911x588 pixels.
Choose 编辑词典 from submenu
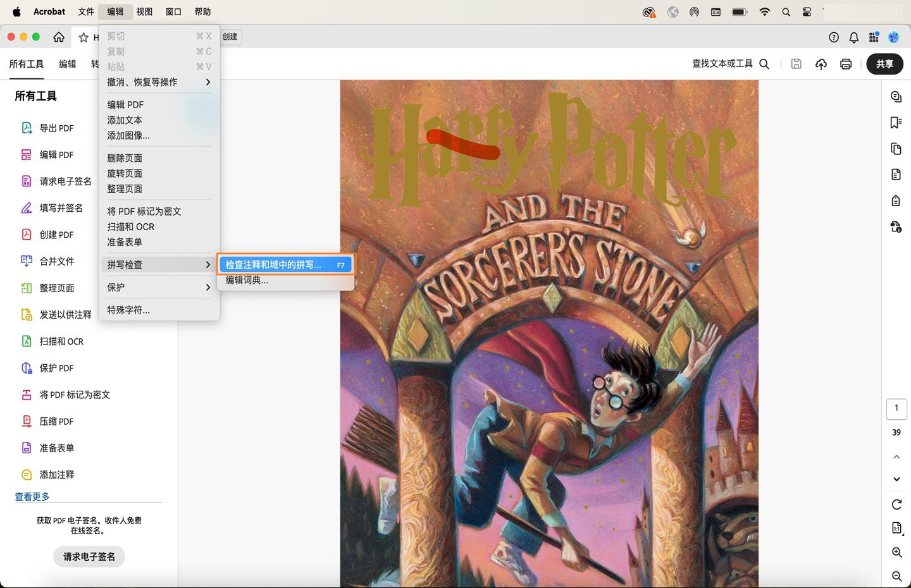(247, 280)
